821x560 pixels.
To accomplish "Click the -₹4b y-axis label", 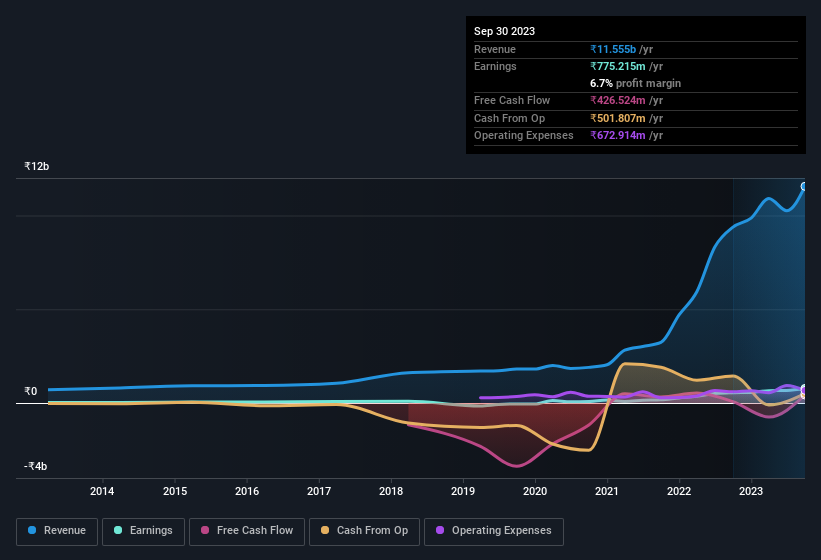I will coord(36,466).
